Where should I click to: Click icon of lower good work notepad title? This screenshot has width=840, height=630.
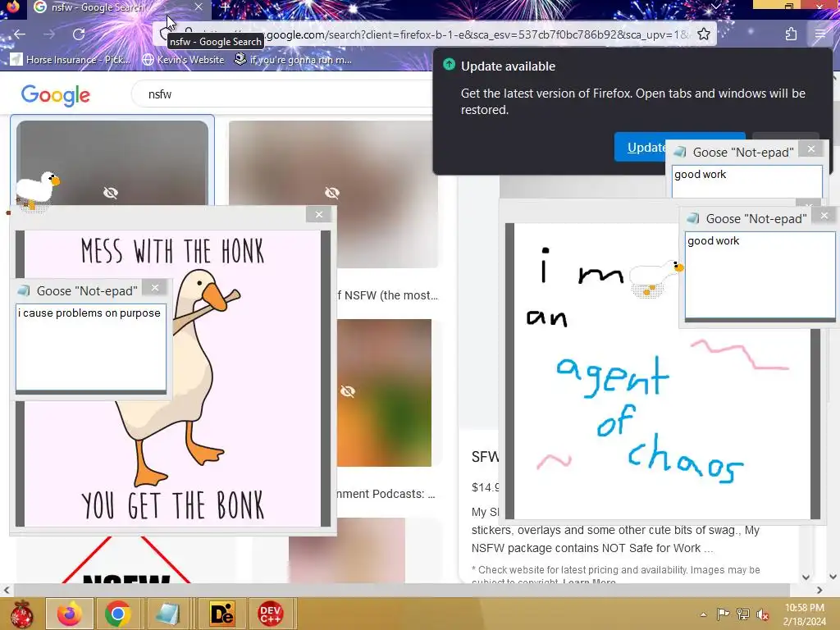coord(693,218)
